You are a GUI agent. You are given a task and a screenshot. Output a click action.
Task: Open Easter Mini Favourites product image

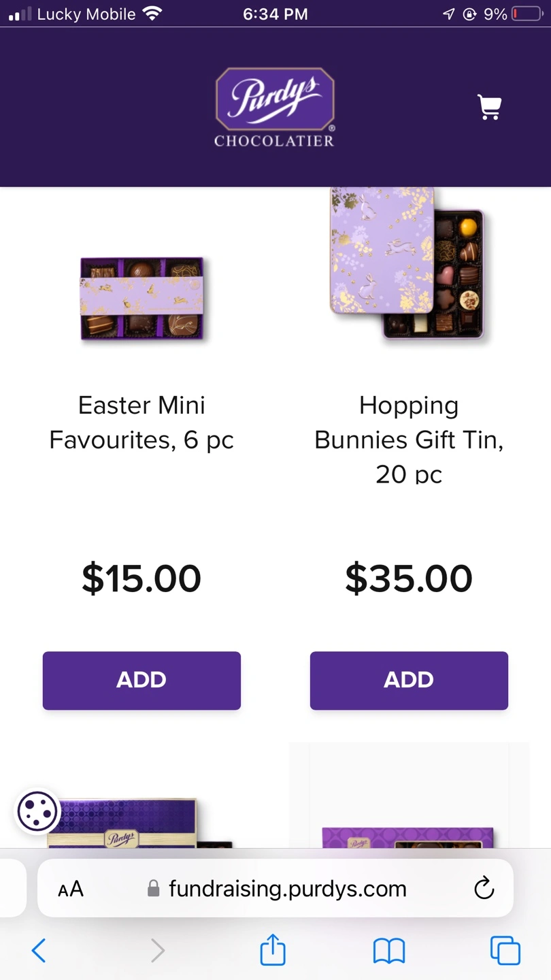coord(142,298)
